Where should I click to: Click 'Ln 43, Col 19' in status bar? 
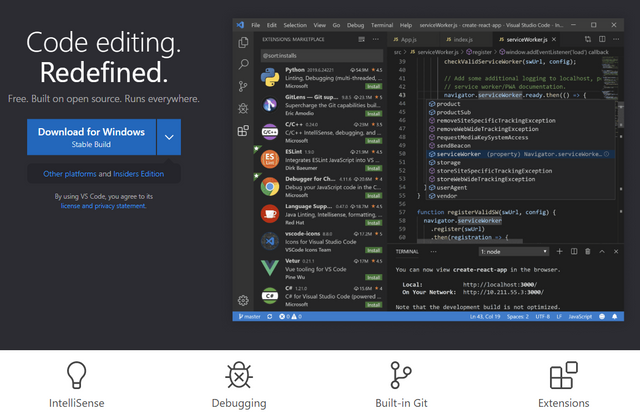[484, 317]
